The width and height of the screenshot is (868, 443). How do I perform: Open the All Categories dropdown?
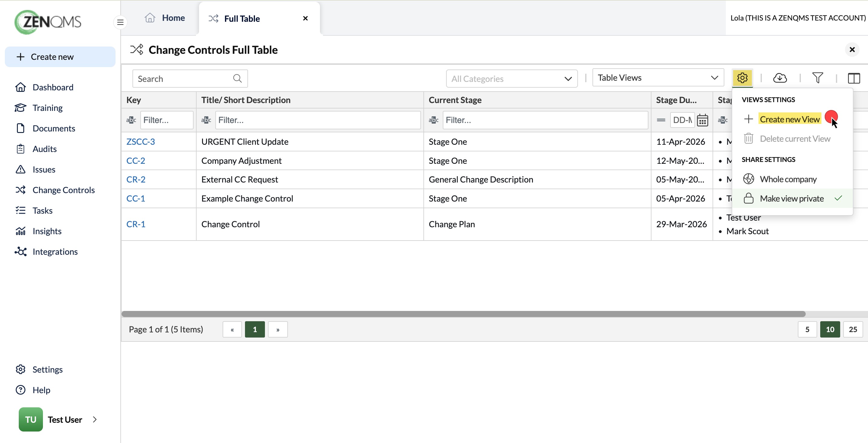pyautogui.click(x=511, y=79)
